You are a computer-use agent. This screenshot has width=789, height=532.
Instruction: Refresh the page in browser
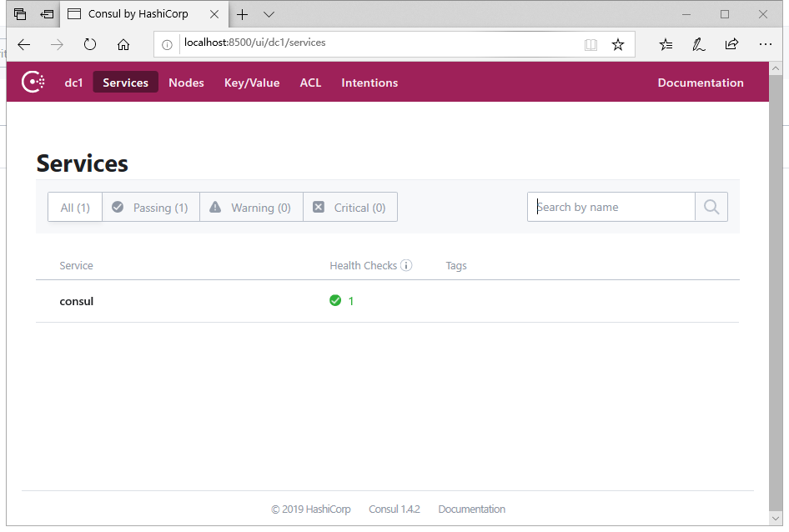pyautogui.click(x=90, y=45)
